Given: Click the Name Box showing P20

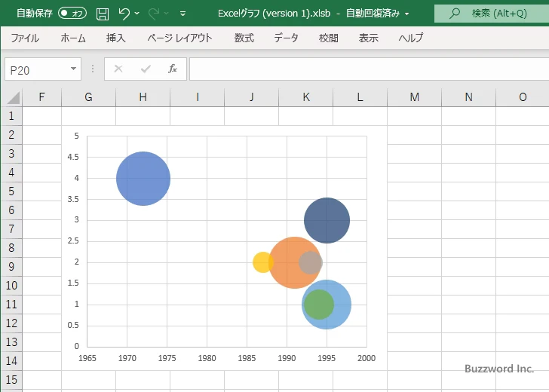Looking at the screenshot, I should (38, 69).
